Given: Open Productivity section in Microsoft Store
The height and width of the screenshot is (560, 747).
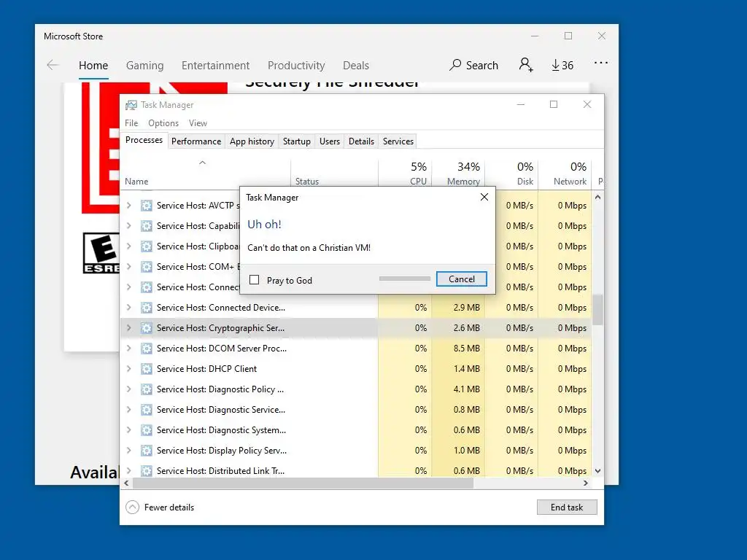Looking at the screenshot, I should click(296, 65).
